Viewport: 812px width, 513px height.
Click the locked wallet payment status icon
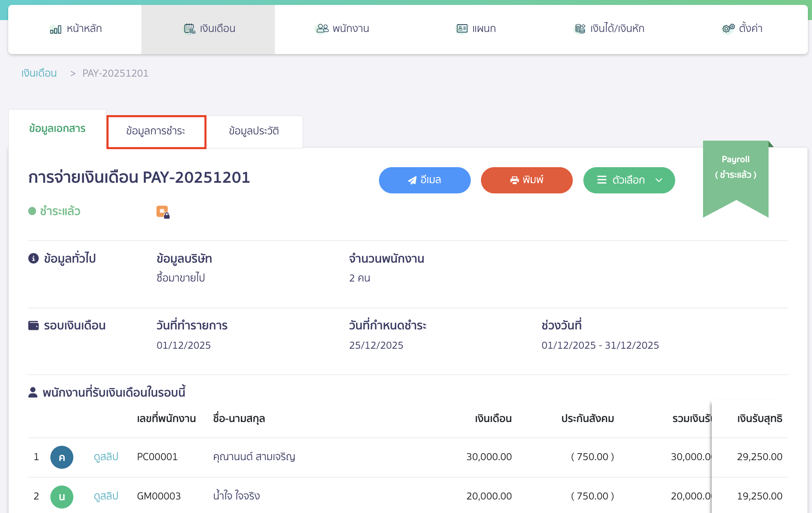162,211
